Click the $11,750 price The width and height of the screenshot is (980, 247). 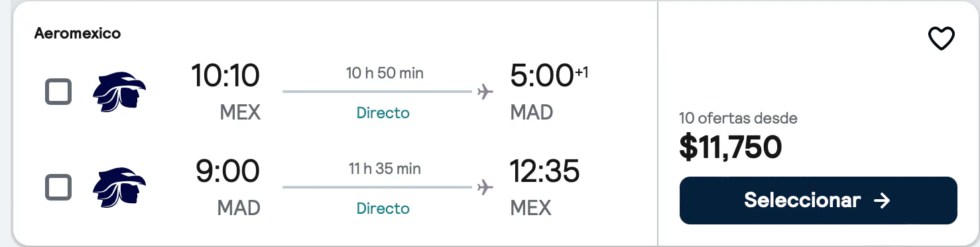731,147
